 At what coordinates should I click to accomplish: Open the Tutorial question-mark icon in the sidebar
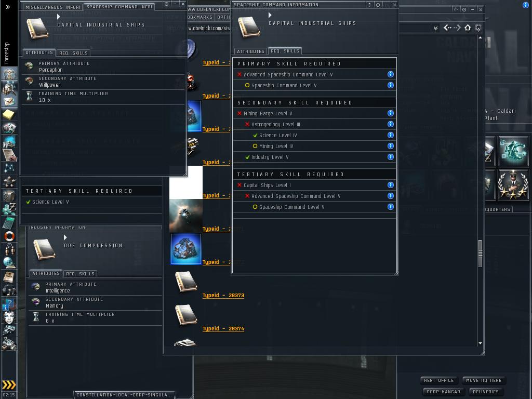click(x=9, y=303)
